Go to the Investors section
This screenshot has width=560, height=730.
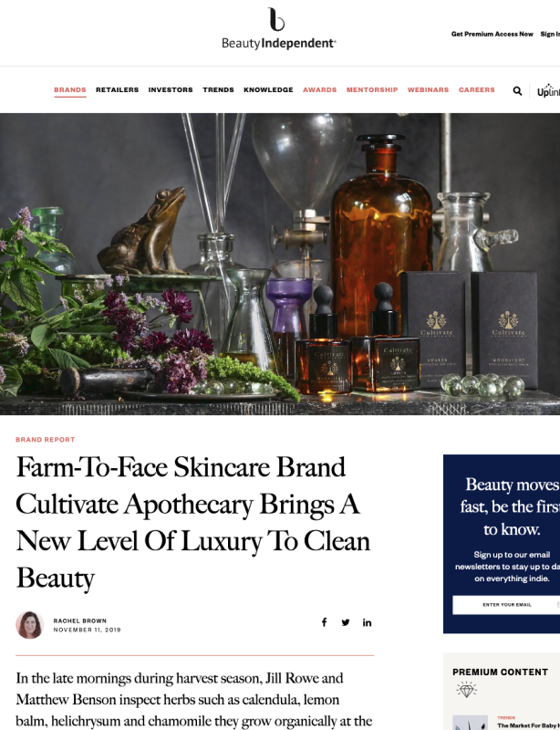tap(171, 89)
